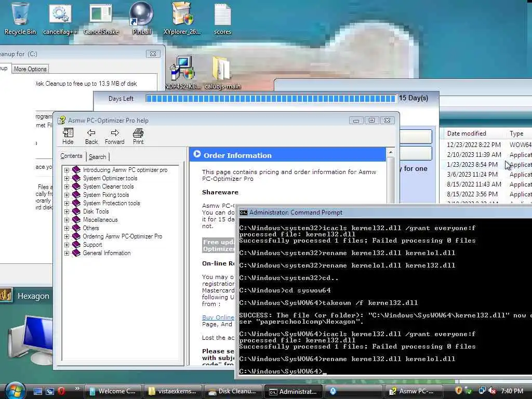This screenshot has width=532, height=399.
Task: Open vistaexkerns... taskbar button
Action: pos(172,391)
